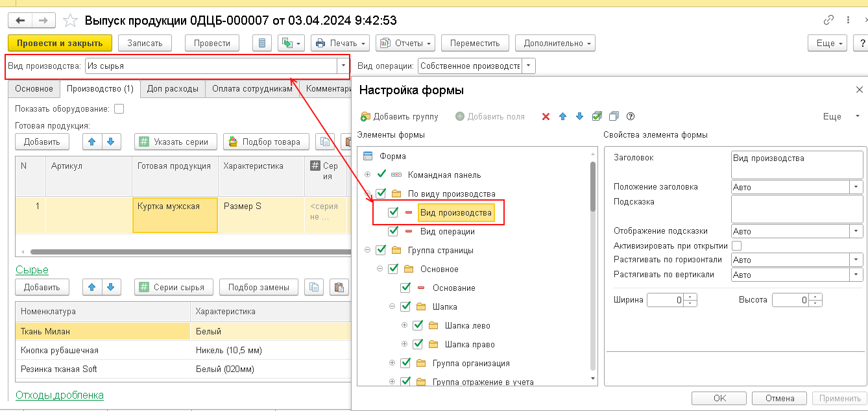Uncheck all elements in form settings
The width and height of the screenshot is (868, 411).
pos(614,116)
